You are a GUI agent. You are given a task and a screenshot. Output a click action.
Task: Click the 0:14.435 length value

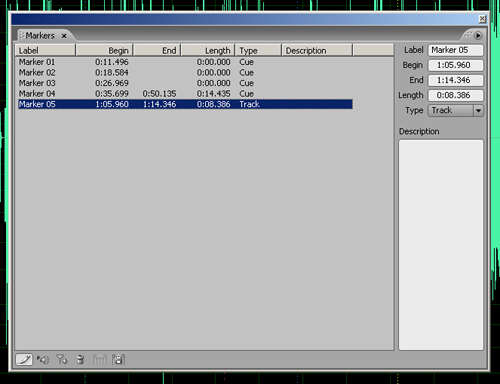[x=213, y=93]
